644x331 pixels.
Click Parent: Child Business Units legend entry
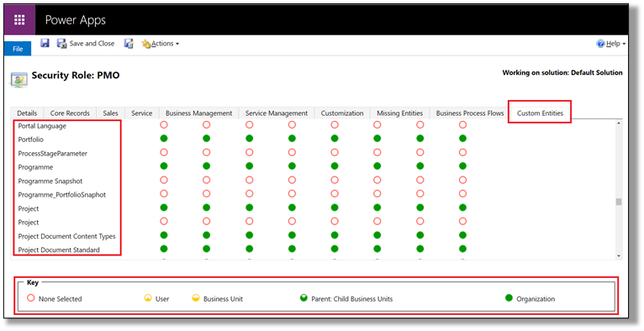(346, 298)
